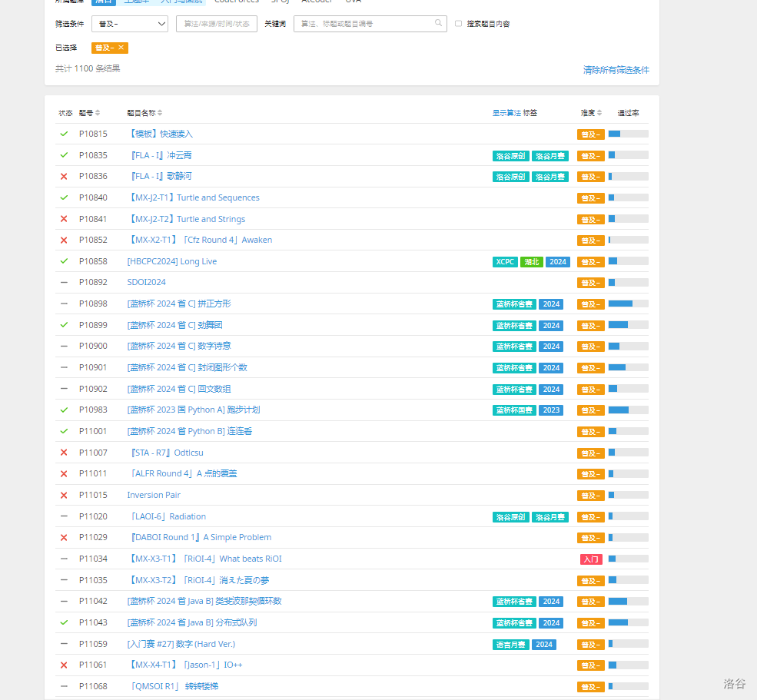Remove the selected 普及− filter tag
The image size is (757, 700).
(x=121, y=48)
